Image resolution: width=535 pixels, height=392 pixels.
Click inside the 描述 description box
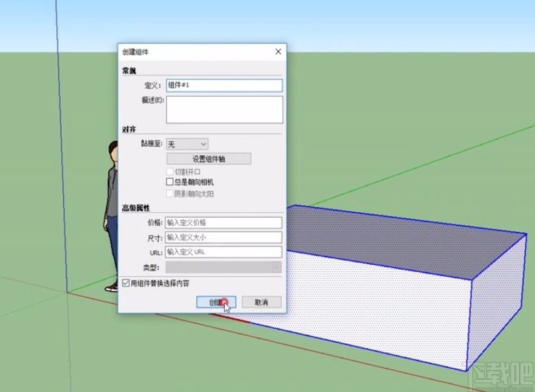tap(224, 109)
